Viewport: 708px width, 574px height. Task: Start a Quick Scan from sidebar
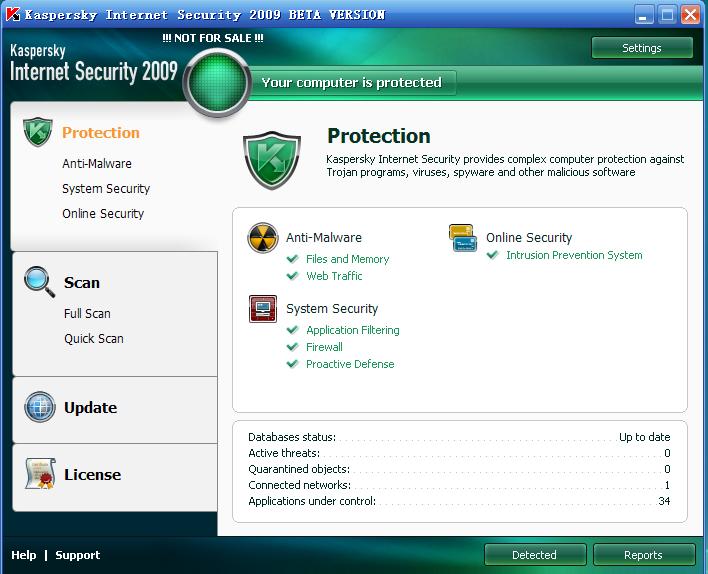pyautogui.click(x=94, y=339)
